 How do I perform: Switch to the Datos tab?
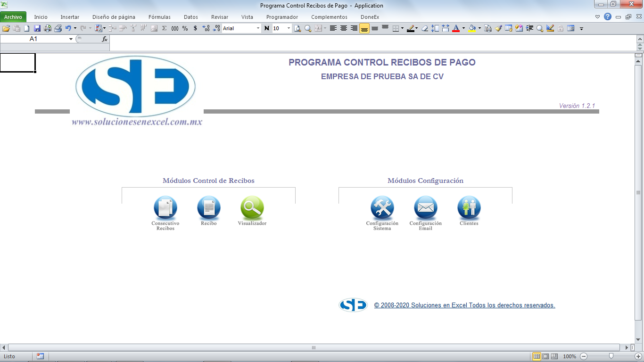(x=191, y=17)
